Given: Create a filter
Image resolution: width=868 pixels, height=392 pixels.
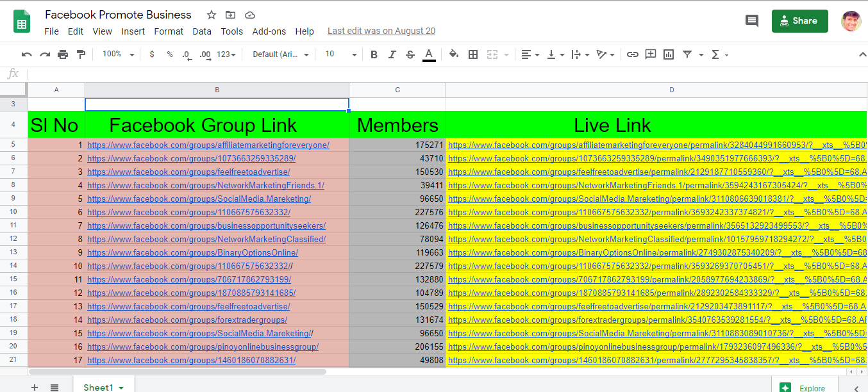Looking at the screenshot, I should point(687,54).
